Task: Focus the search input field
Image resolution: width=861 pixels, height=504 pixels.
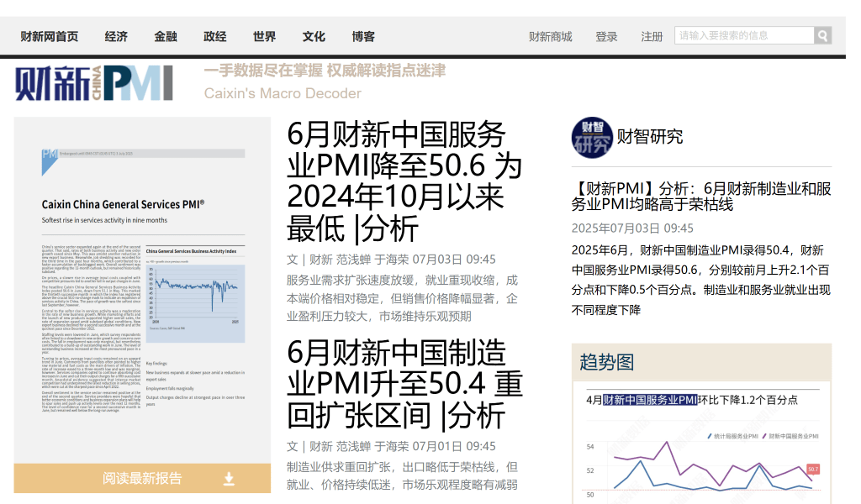Action: click(743, 35)
